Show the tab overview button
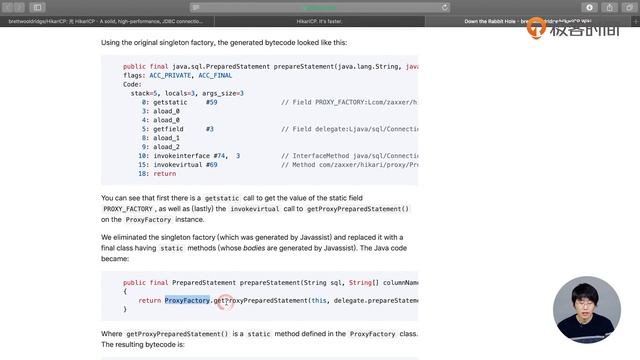 (629, 7)
